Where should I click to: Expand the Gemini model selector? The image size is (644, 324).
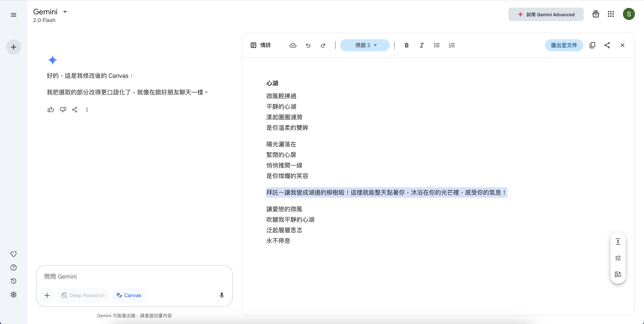tap(65, 12)
